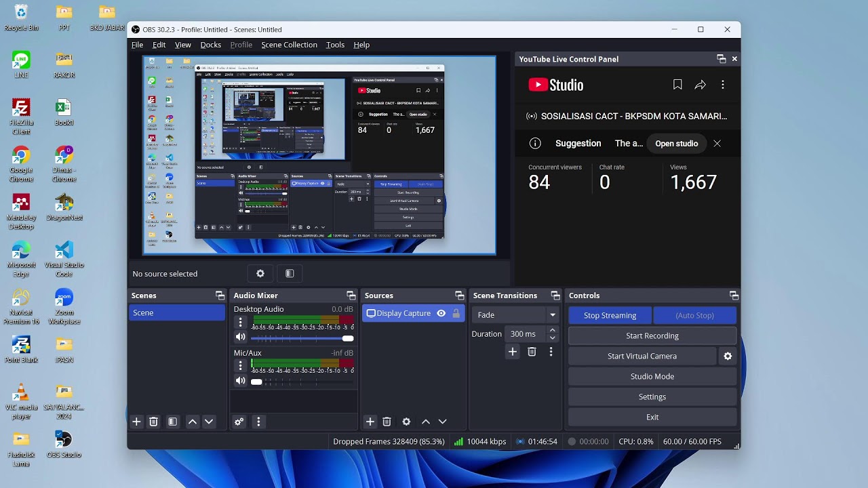Viewport: 868px width, 488px height.
Task: Open Mic/Aux three-dot options
Action: pos(240,366)
